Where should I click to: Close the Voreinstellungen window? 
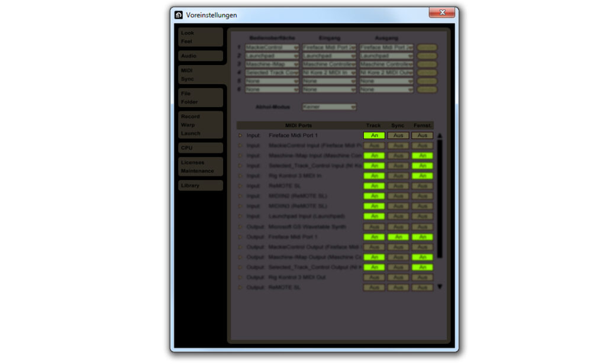click(442, 12)
